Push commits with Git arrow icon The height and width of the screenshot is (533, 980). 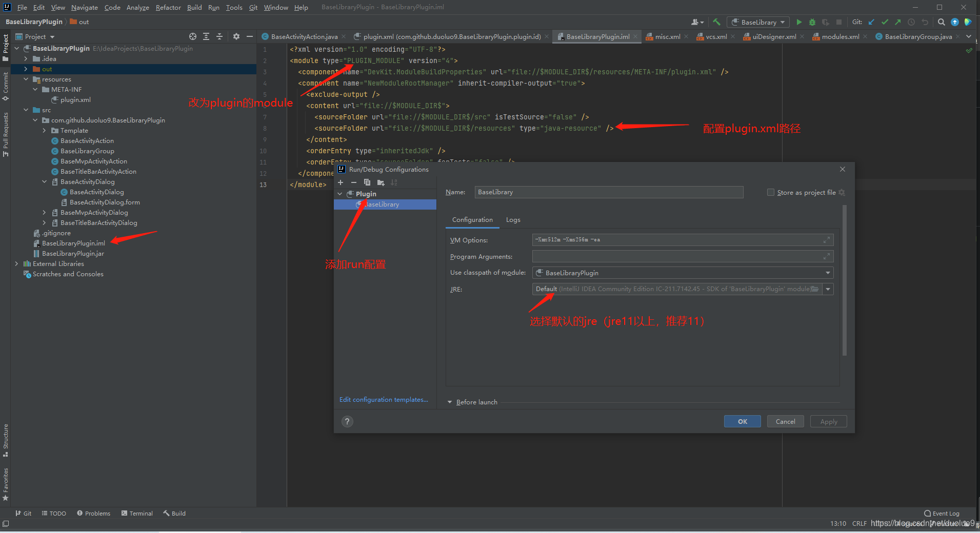(x=898, y=22)
